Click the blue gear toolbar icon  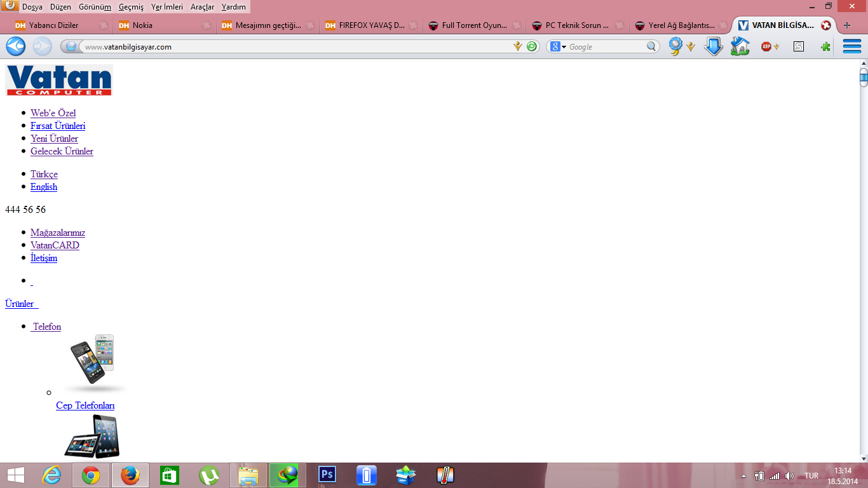click(675, 46)
